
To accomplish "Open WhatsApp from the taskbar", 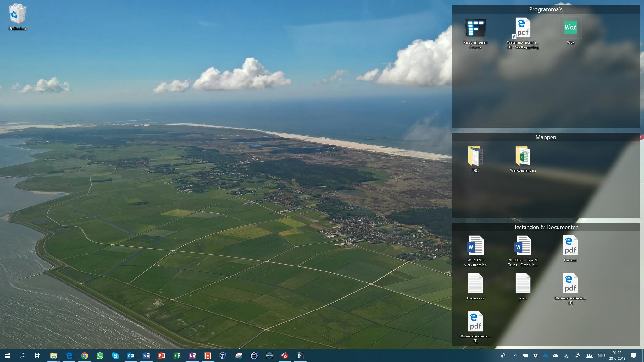I will pos(100,356).
